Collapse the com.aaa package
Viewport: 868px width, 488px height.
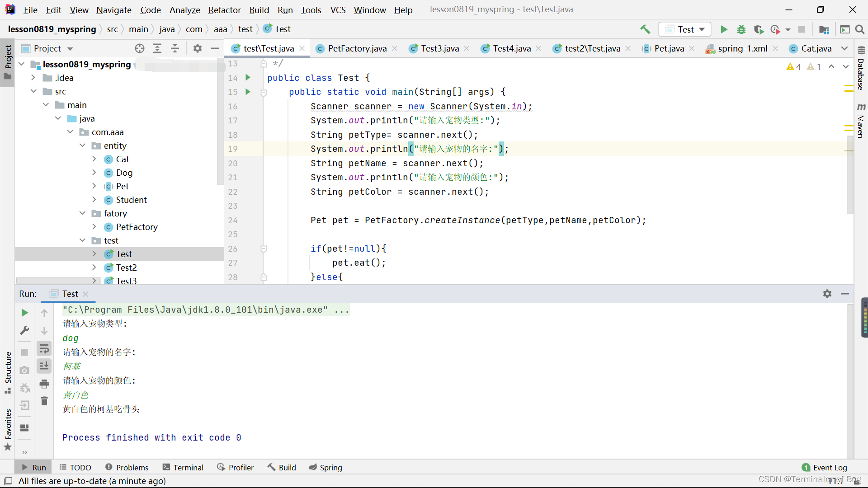[x=70, y=132]
